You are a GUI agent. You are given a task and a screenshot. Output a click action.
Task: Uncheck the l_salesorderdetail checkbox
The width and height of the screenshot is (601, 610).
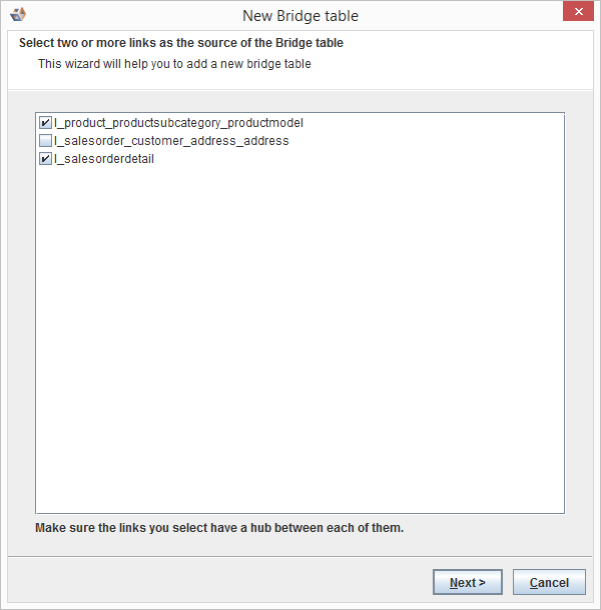(45, 159)
